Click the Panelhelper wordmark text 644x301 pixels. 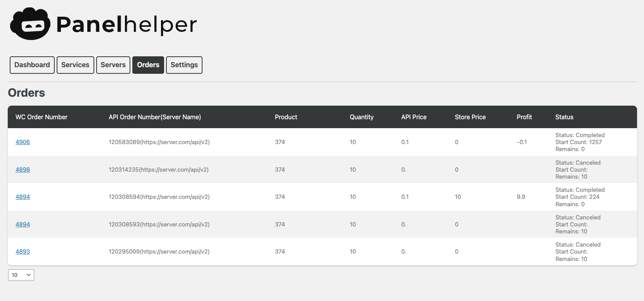coord(126,24)
